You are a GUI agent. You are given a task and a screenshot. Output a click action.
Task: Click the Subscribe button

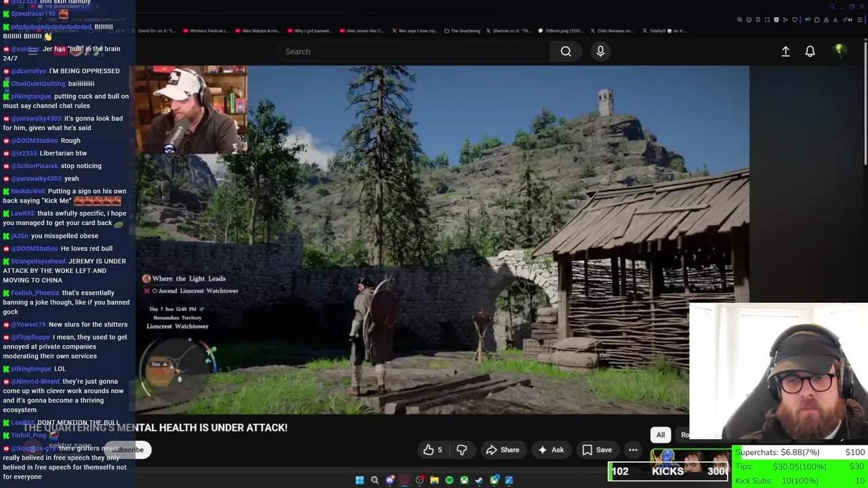[x=127, y=449]
